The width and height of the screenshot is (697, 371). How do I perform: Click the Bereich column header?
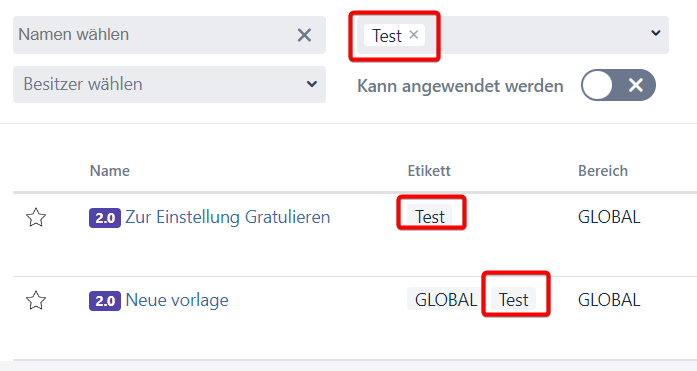(603, 171)
